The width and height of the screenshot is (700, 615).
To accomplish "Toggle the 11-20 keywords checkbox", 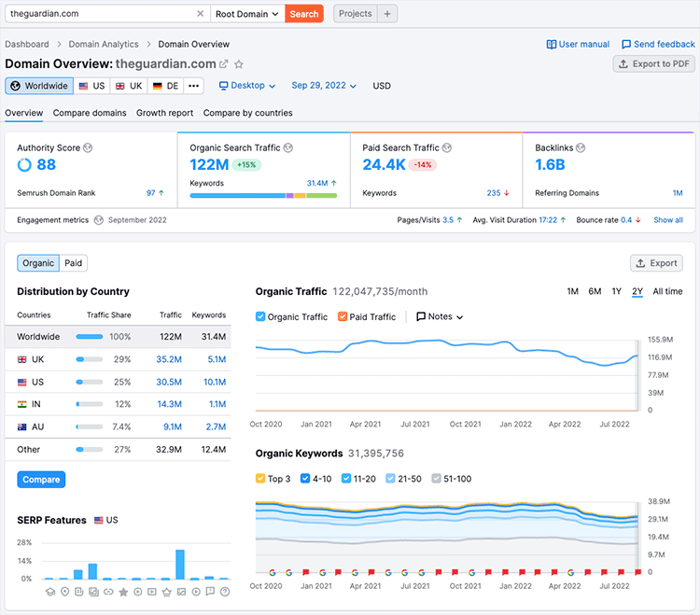I will [346, 479].
